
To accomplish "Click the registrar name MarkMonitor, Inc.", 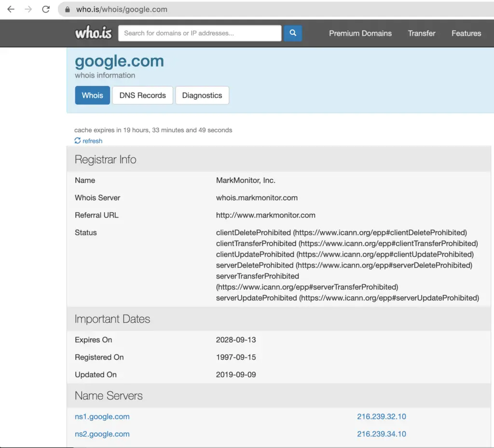I will (x=246, y=180).
